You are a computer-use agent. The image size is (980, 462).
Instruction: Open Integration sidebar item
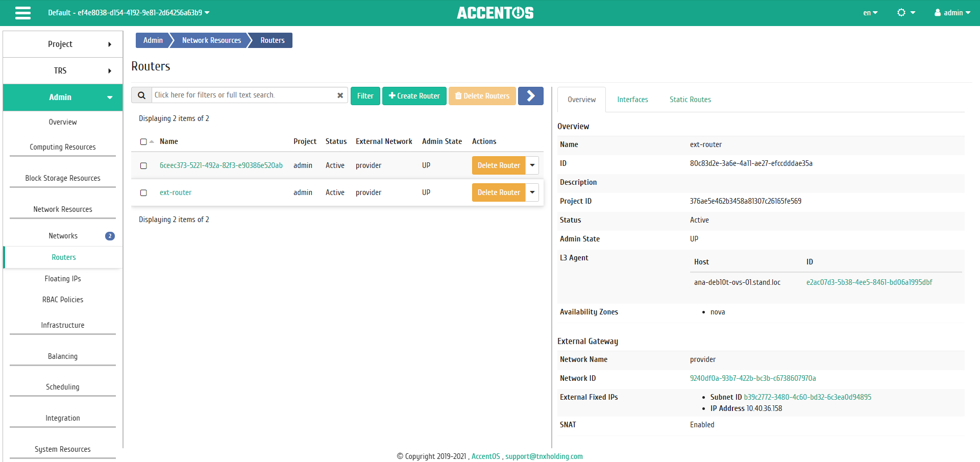coord(63,418)
